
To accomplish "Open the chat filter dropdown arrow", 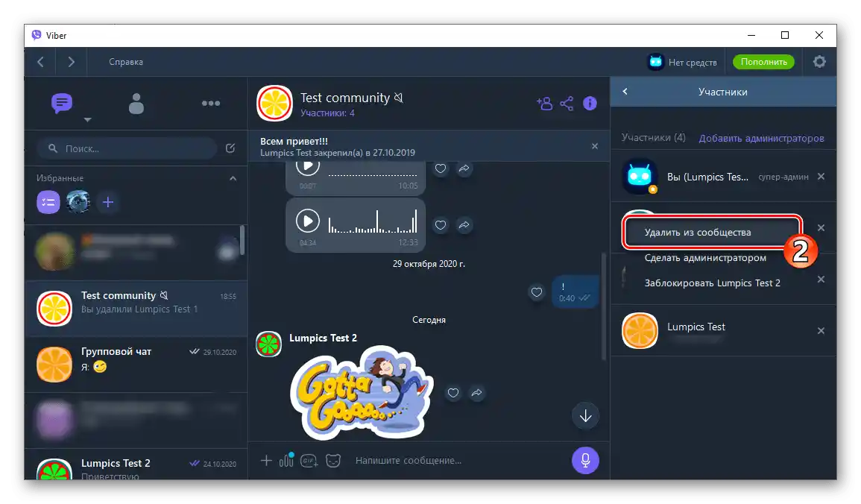I will click(x=87, y=120).
